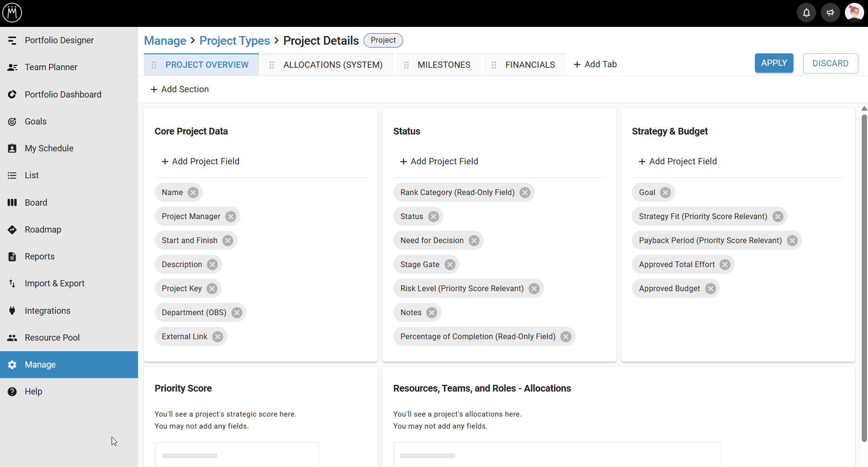
Task: Go to Manage breadcrumb link
Action: point(165,41)
